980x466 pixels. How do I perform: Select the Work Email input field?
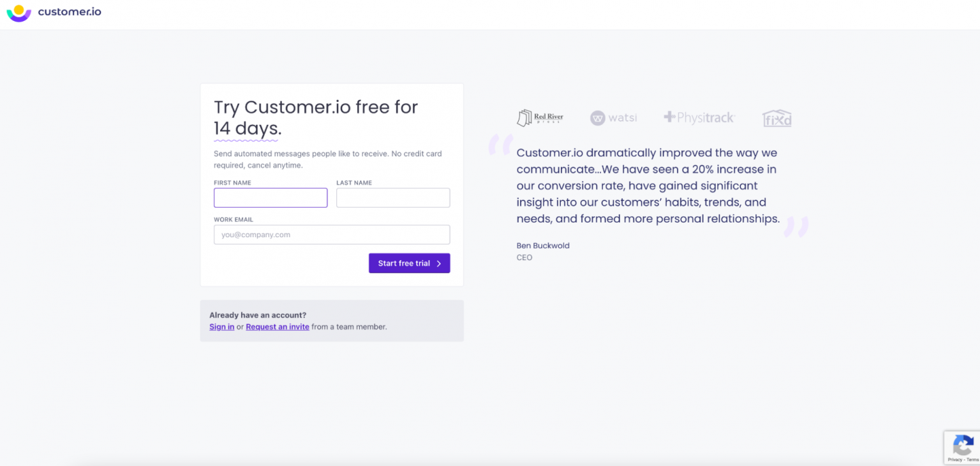click(331, 235)
